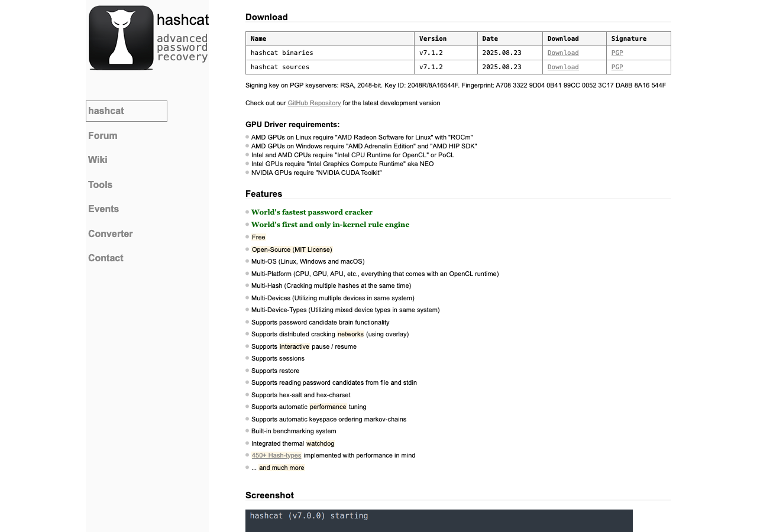Open the PGP signature for hashcat binaries
Screen dimensions: 757x532
tap(617, 53)
